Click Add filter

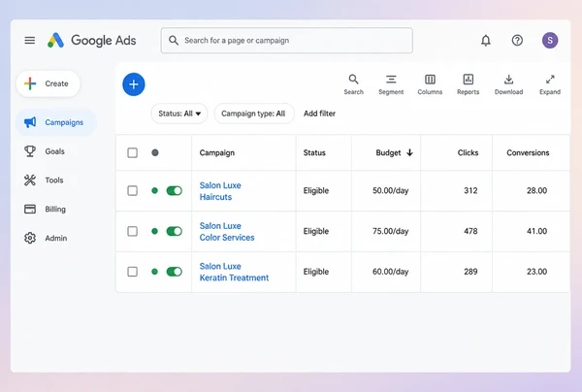[x=319, y=114]
